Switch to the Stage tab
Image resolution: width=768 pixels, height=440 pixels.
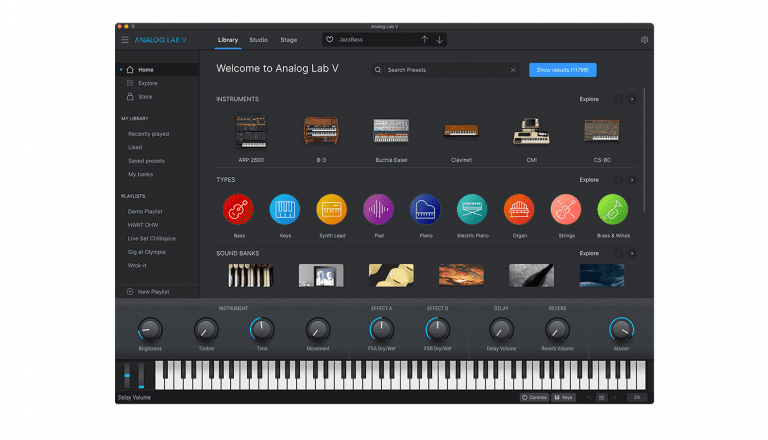tap(288, 40)
